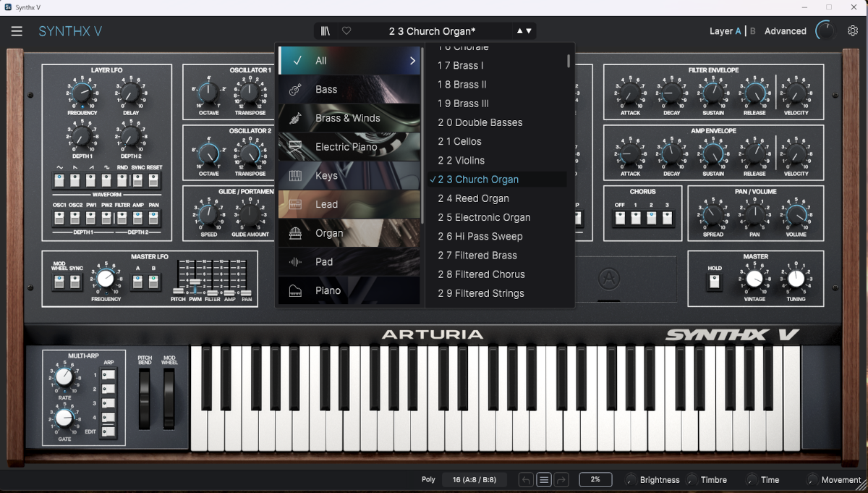The width and height of the screenshot is (868, 493).
Task: Click the Lead category icon
Action: tap(295, 205)
